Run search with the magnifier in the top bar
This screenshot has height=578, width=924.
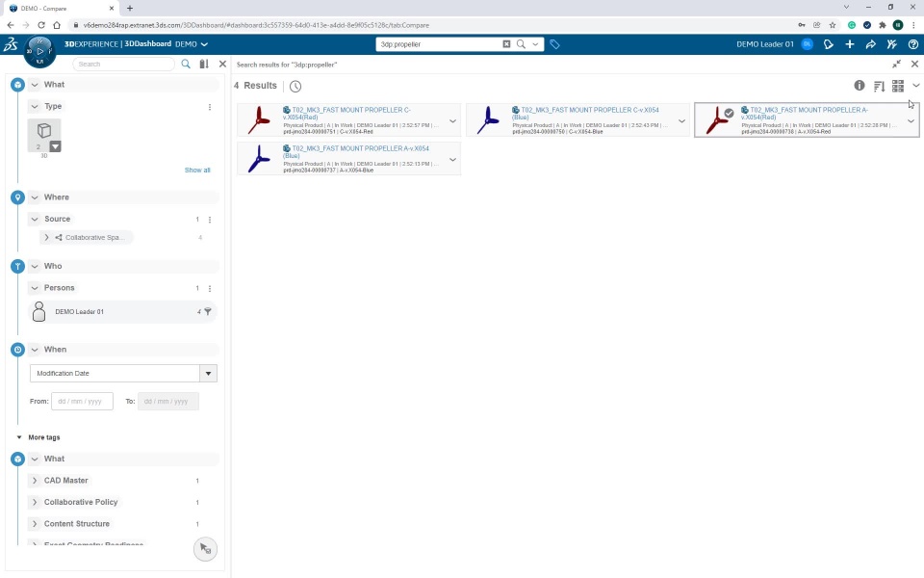point(521,44)
